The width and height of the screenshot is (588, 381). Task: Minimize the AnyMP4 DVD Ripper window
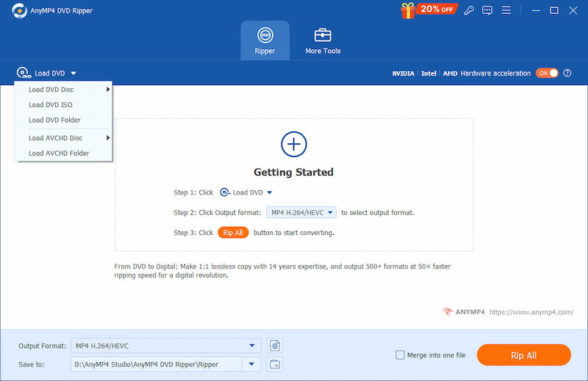[x=536, y=10]
